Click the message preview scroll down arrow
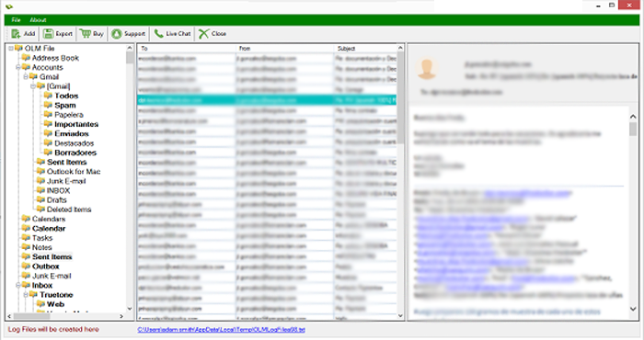644x340 pixels. 633,309
